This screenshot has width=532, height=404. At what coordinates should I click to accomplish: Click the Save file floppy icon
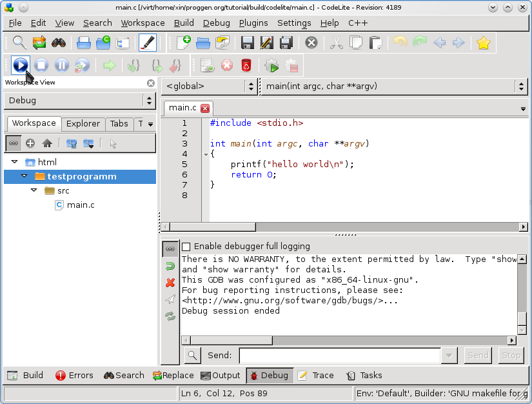coord(247,43)
